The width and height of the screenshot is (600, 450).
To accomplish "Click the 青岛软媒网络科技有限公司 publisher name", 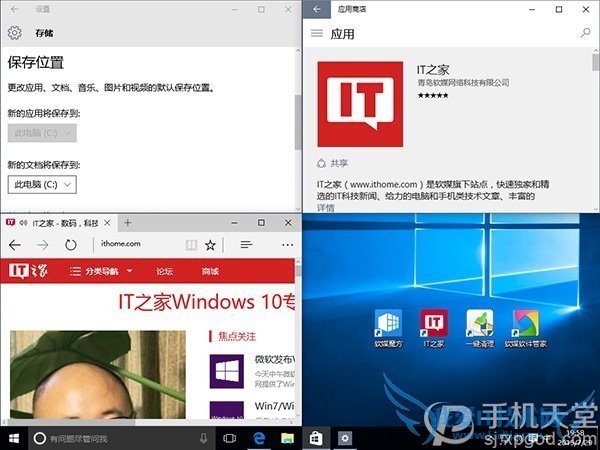I will (x=463, y=82).
